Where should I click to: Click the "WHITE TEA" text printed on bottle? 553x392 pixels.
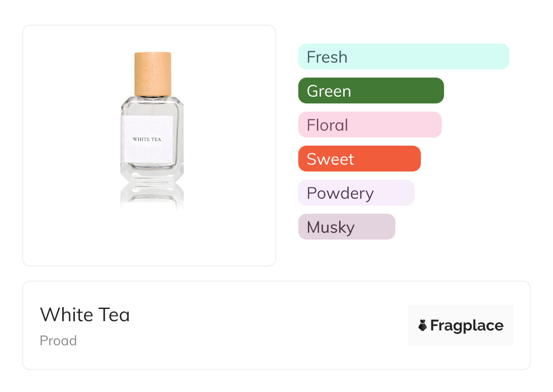click(147, 139)
